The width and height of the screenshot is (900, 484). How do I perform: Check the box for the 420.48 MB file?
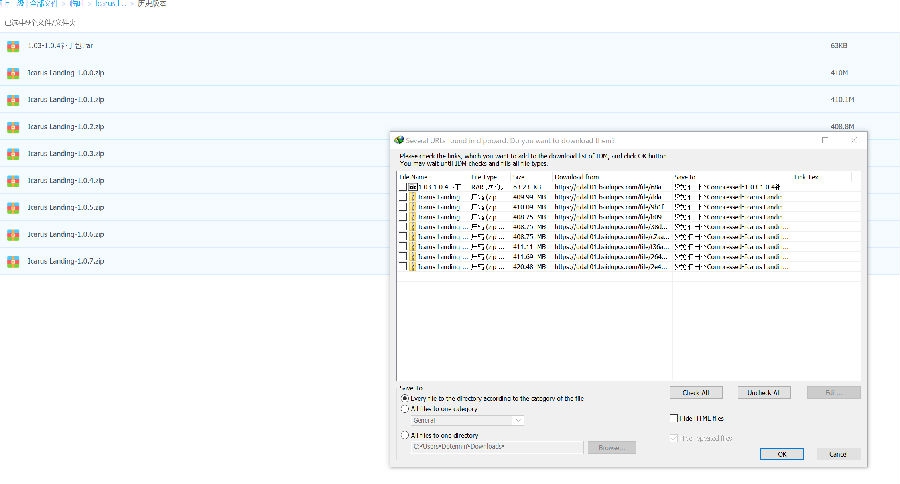(403, 266)
